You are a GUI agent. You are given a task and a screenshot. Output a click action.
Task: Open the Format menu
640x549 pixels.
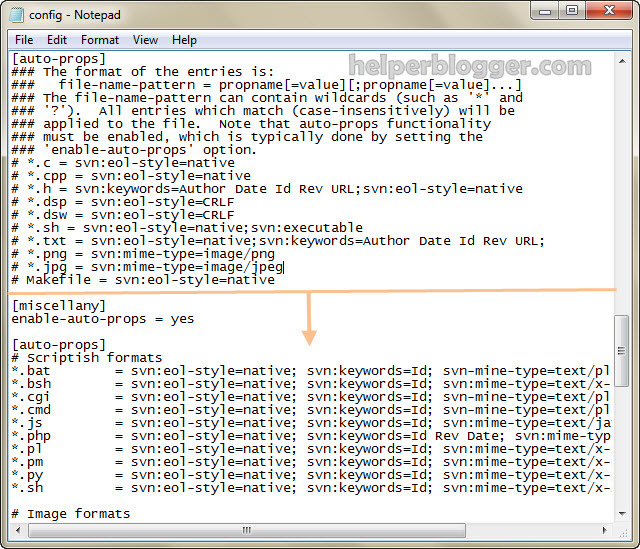point(100,40)
